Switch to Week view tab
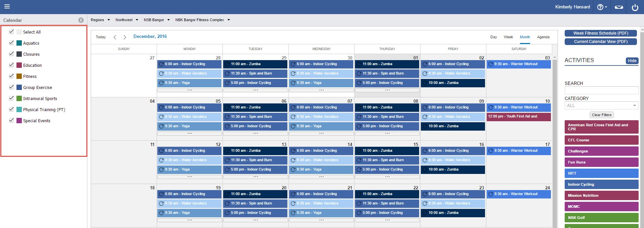 tap(508, 37)
